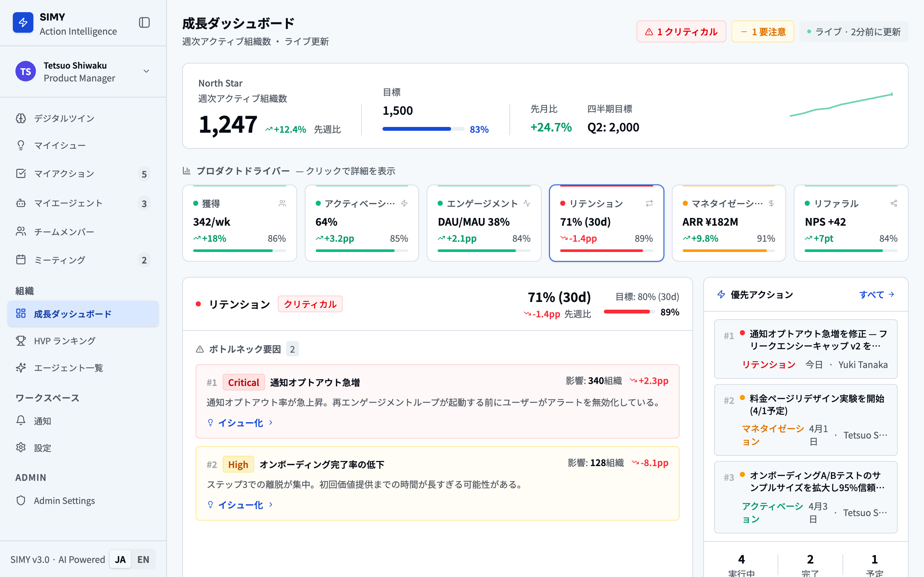Click the pulse icon on the エンゲージメント card
The width and height of the screenshot is (924, 577).
pyautogui.click(x=527, y=204)
